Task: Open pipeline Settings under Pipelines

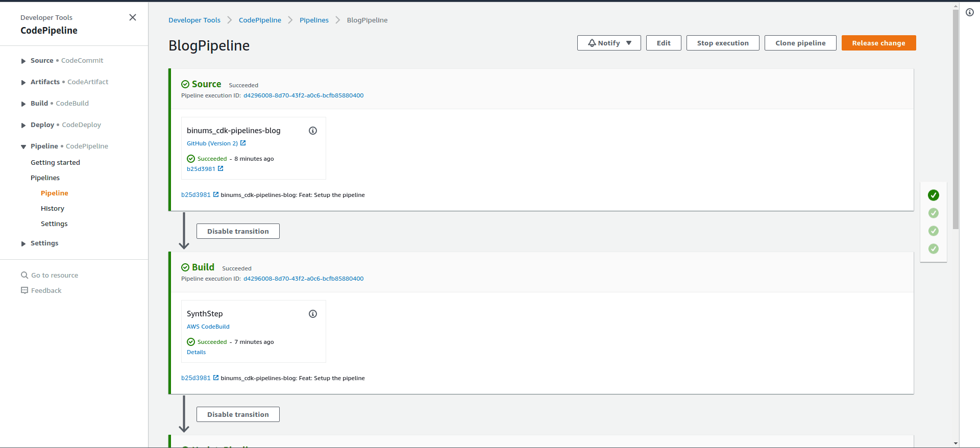Action: [54, 223]
